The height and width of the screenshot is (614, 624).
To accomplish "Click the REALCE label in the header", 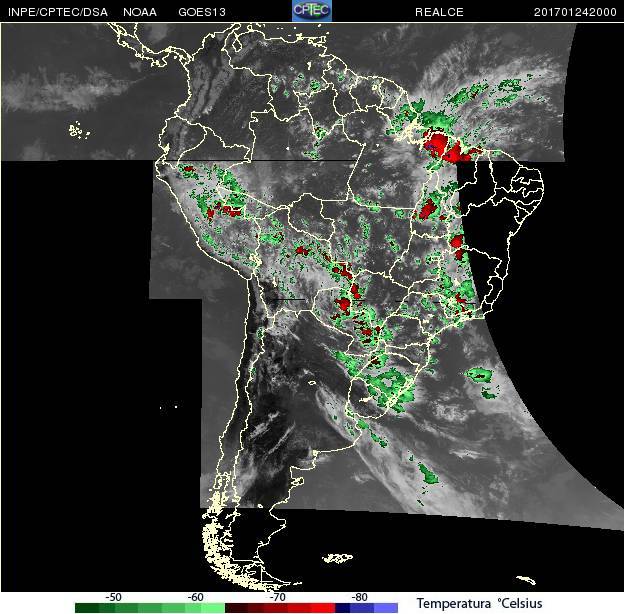I will pyautogui.click(x=439, y=12).
